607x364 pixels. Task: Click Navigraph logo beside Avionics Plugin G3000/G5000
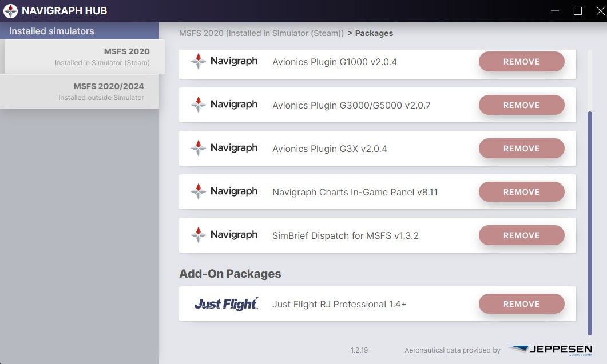224,105
